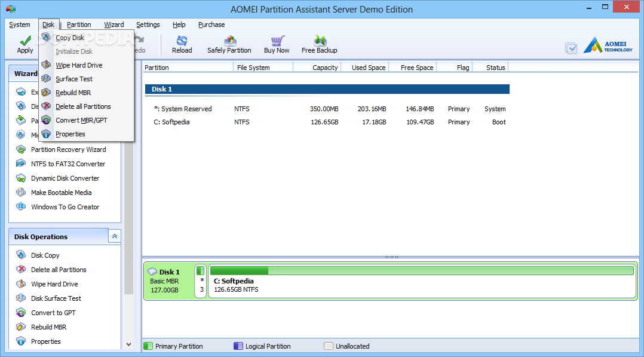644x357 pixels.
Task: Open the Partition menu
Action: coord(79,25)
